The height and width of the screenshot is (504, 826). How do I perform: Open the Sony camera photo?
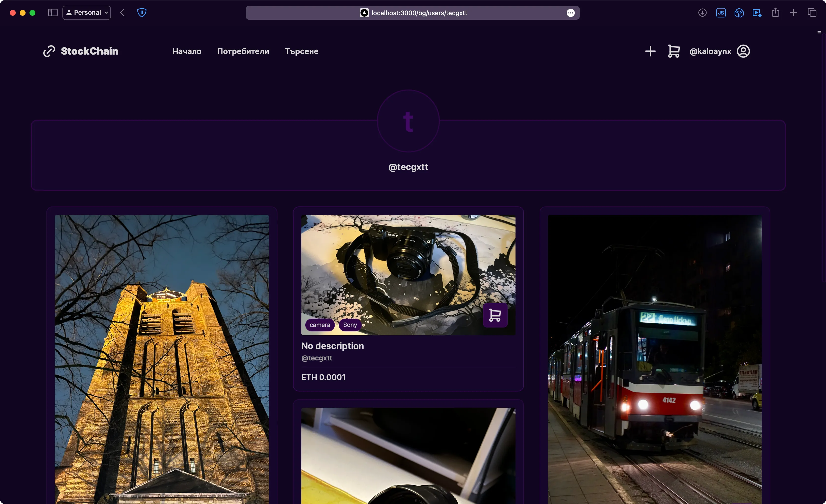tap(408, 275)
